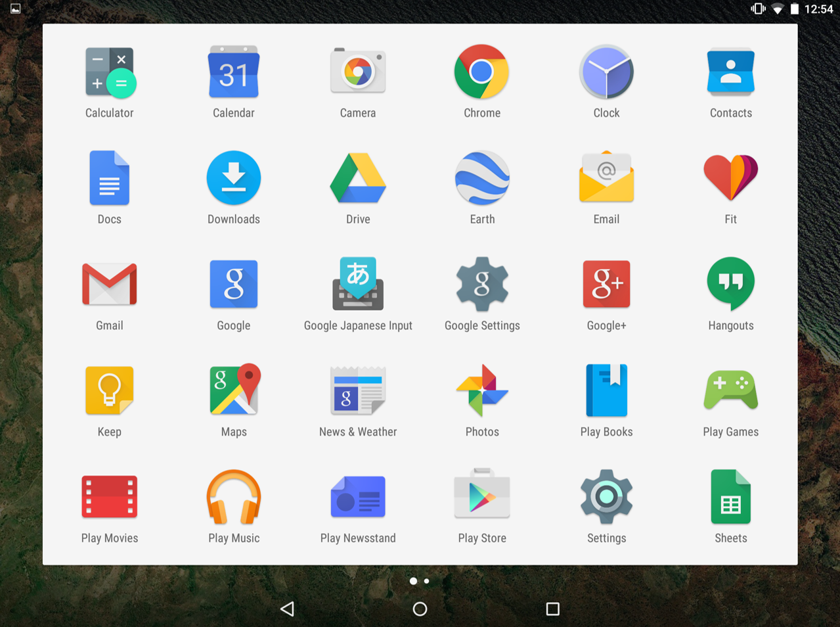Tap the Home navigation button
Image resolution: width=840 pixels, height=627 pixels.
tap(420, 609)
